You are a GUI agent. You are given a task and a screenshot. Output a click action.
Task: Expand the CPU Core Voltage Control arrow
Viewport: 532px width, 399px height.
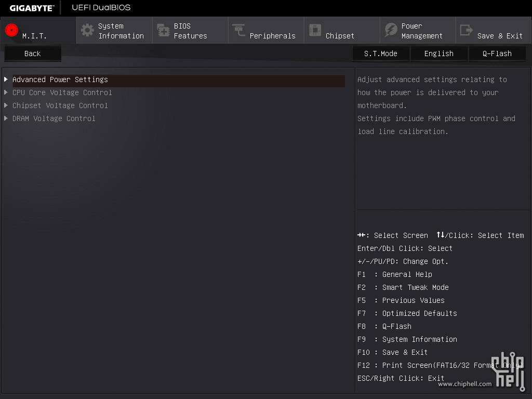click(6, 92)
